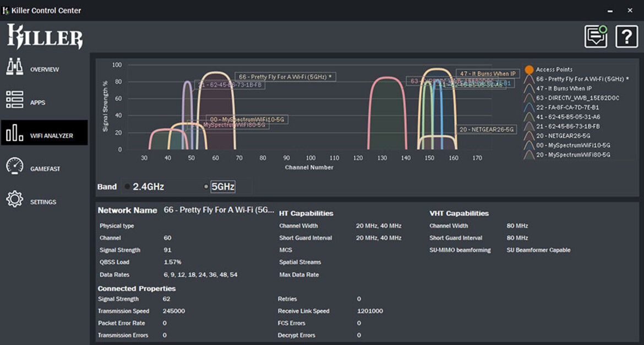644x345 pixels.
Task: Click chart callout 66 - Pretty Fly For A Wi-Fi
Action: tap(285, 77)
